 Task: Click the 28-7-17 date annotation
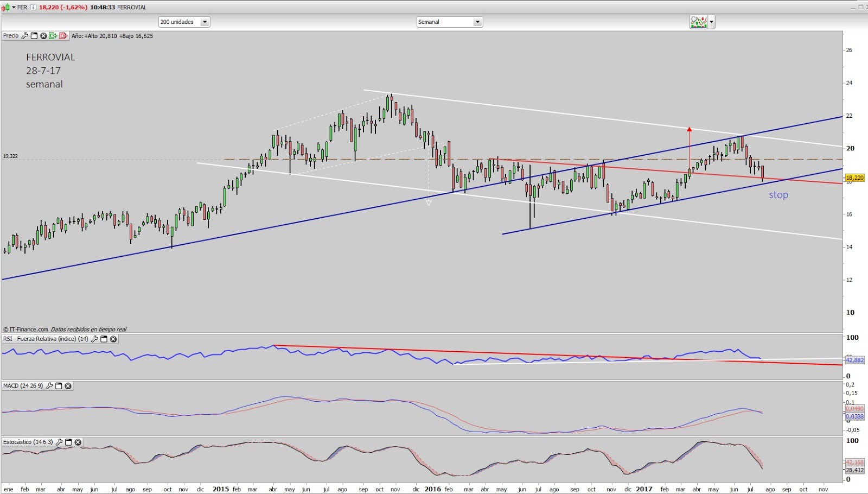(43, 71)
